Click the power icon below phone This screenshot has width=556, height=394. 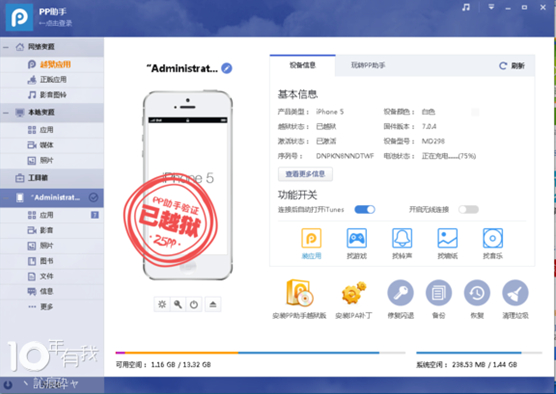click(194, 304)
